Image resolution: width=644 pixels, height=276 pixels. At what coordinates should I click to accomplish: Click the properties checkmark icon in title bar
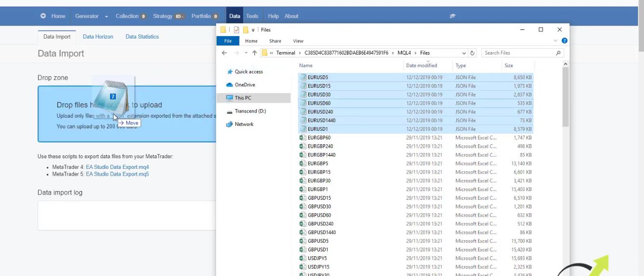click(236, 30)
